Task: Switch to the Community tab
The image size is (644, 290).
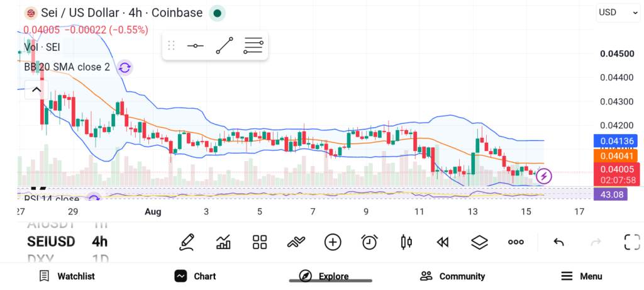Action: (x=452, y=276)
